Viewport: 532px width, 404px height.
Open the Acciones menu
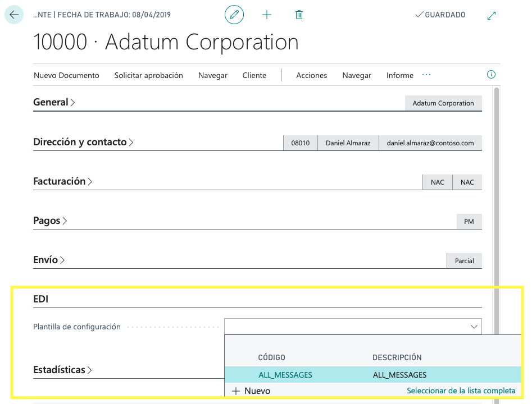(311, 75)
